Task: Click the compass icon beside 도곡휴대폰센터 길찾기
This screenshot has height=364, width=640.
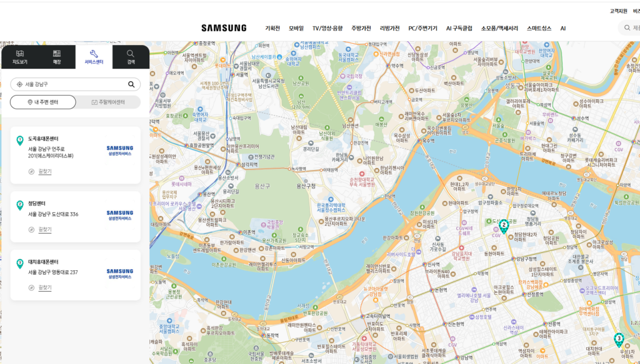Action: pyautogui.click(x=31, y=172)
